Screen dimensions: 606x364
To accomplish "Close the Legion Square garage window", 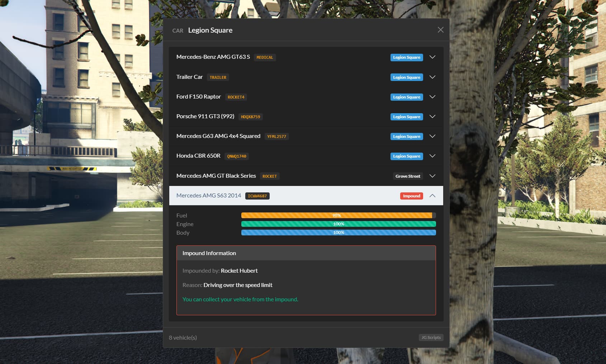I will click(440, 30).
